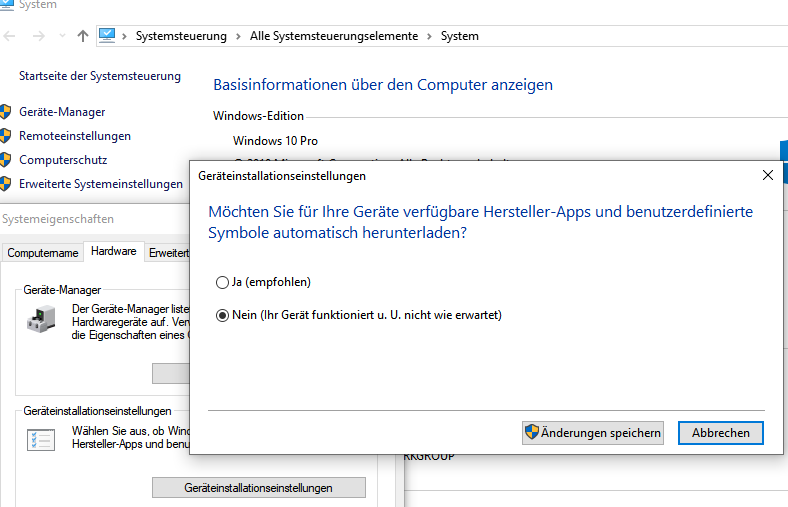This screenshot has height=507, width=788.
Task: Expand chevron before Systemsteuerung breadcrumb
Action: coord(124,36)
